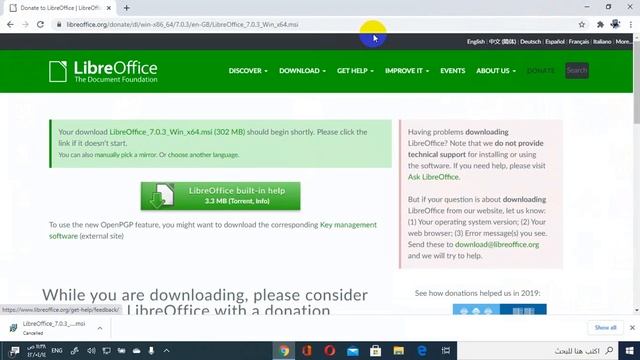Click the donations 2019 infographic thumbnail
The height and width of the screenshot is (360, 640).
(x=499, y=309)
